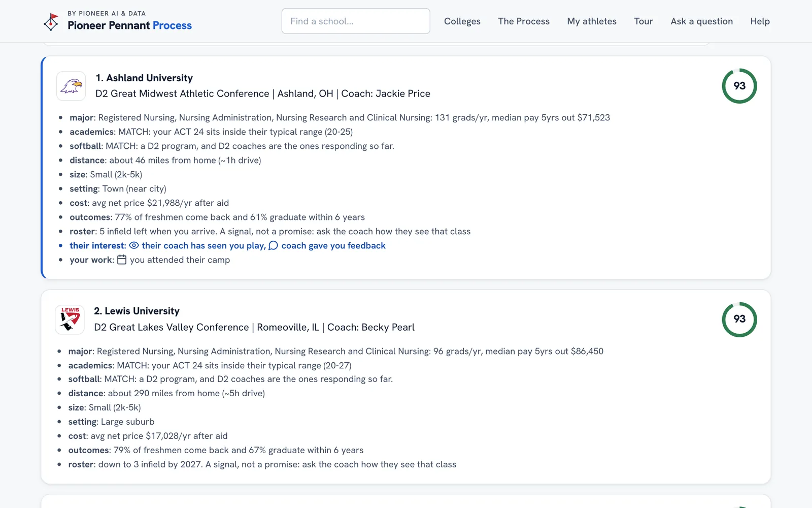Click 'Coach: Jackie Price' text
Screen dimensions: 812x508
(386, 93)
